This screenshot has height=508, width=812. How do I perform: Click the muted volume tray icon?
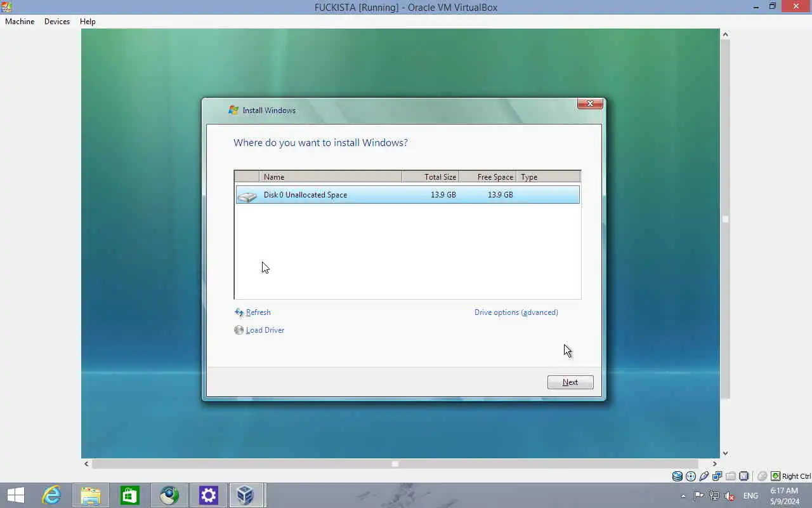(x=730, y=496)
